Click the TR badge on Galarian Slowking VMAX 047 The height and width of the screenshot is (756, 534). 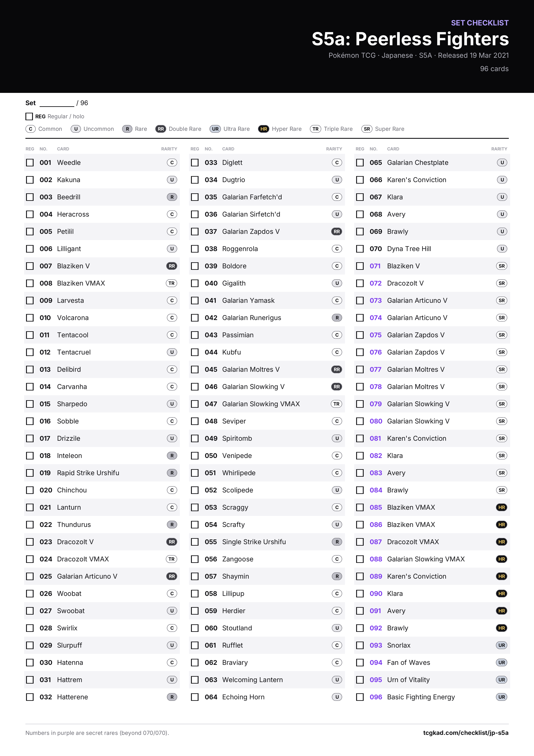337,404
